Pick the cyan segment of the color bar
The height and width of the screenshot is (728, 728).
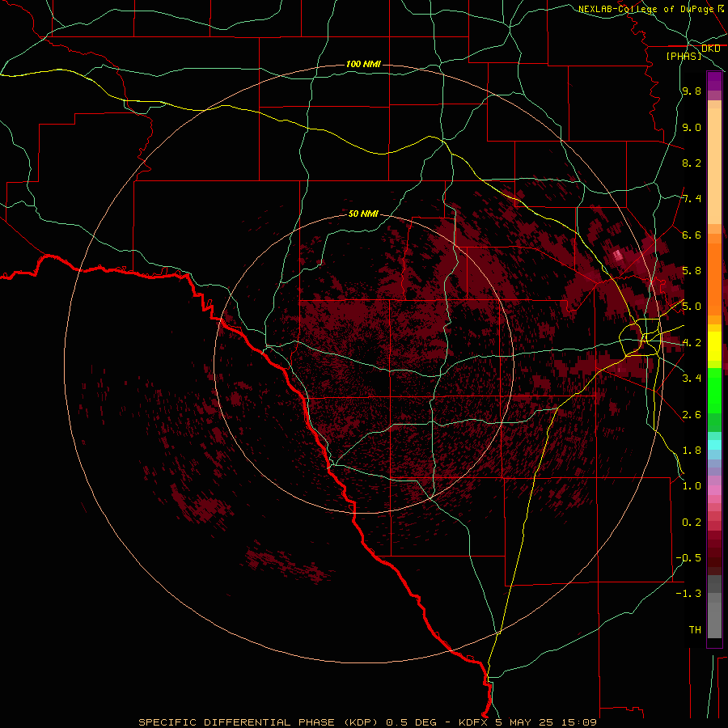714,445
